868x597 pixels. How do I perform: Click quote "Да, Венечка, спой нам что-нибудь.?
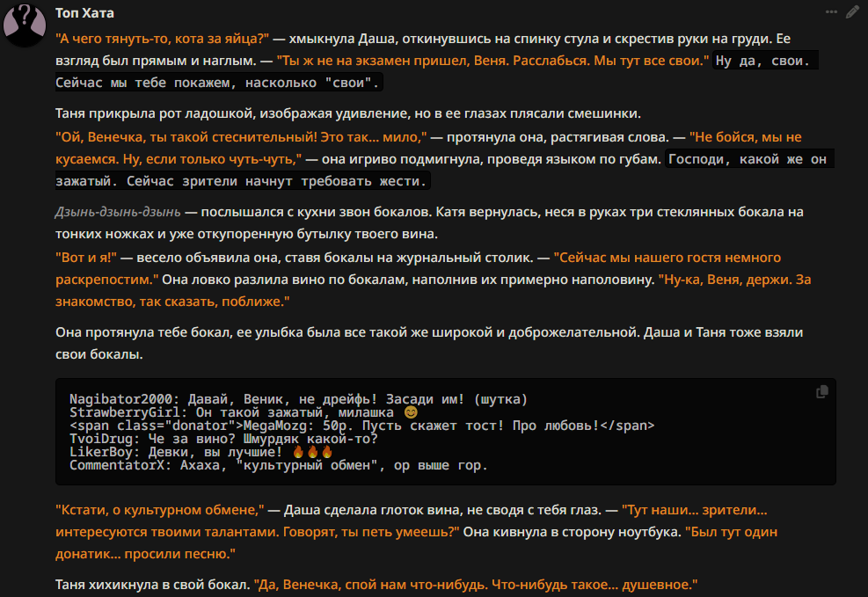point(476,585)
